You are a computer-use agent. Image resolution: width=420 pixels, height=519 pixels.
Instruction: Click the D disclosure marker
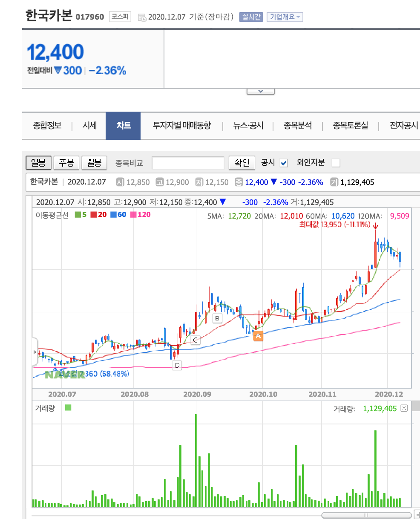pos(177,365)
